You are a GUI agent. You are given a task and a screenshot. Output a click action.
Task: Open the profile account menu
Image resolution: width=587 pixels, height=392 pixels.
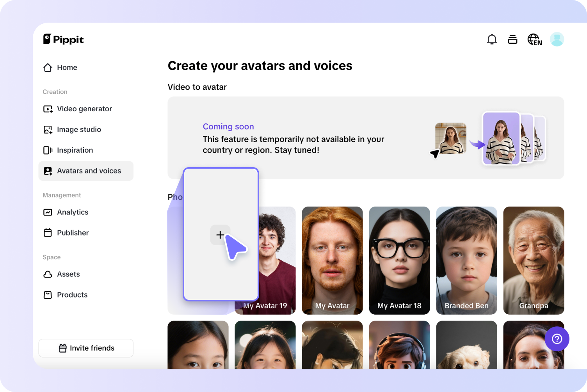pos(557,39)
